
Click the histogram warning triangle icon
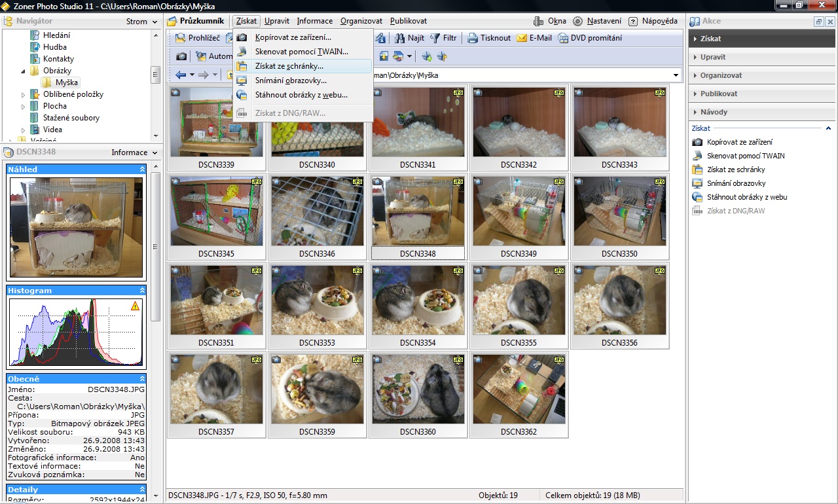(135, 306)
